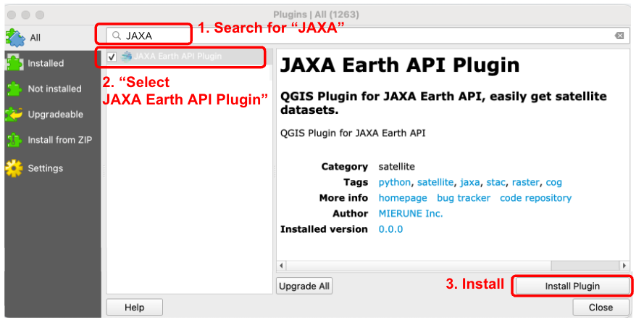Click the Upgrade All button
This screenshot has height=325, width=644.
click(304, 287)
